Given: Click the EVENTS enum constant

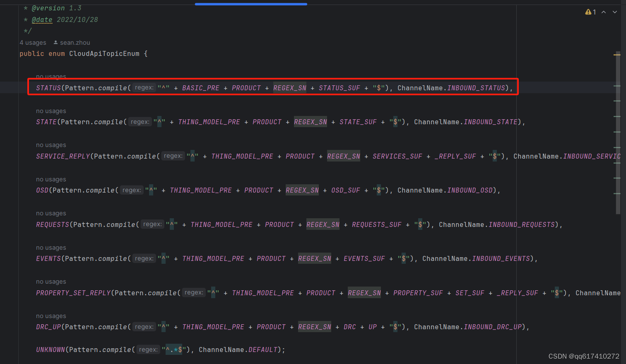Looking at the screenshot, I should [48, 259].
